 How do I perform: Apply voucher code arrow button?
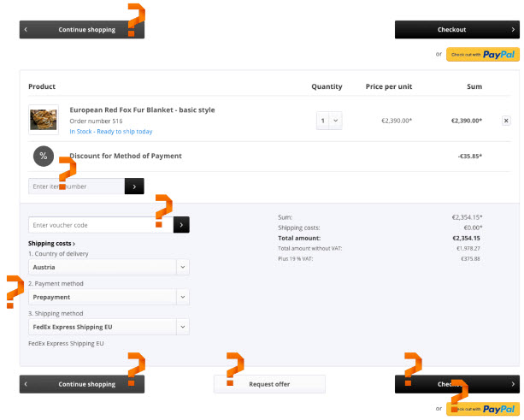pos(181,225)
